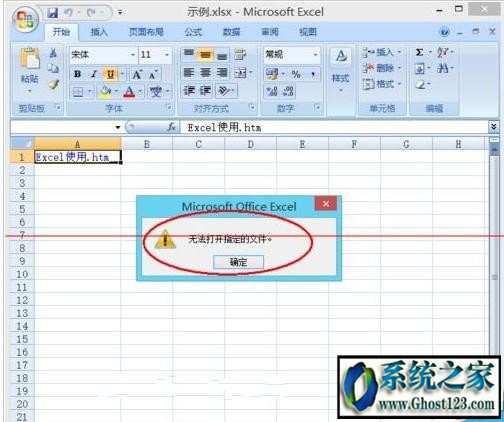Viewport: 504px width, 422px height.
Task: Switch to the 公式 ribbon tab
Action: [193, 32]
